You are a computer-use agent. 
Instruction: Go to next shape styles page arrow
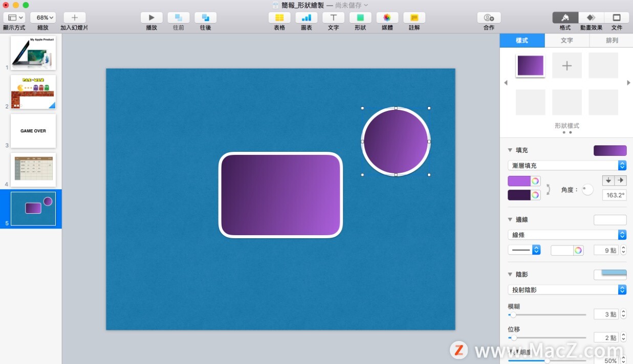point(628,83)
